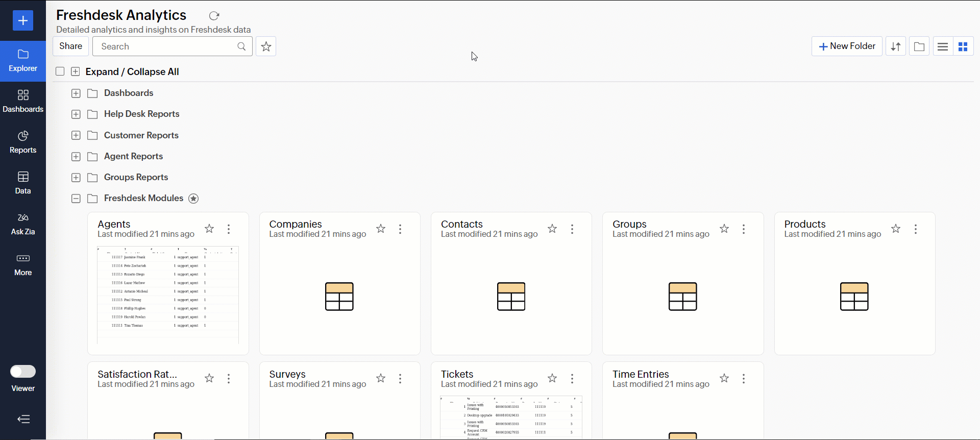Click the Share button
Viewport: 980px width, 440px height.
click(x=70, y=46)
